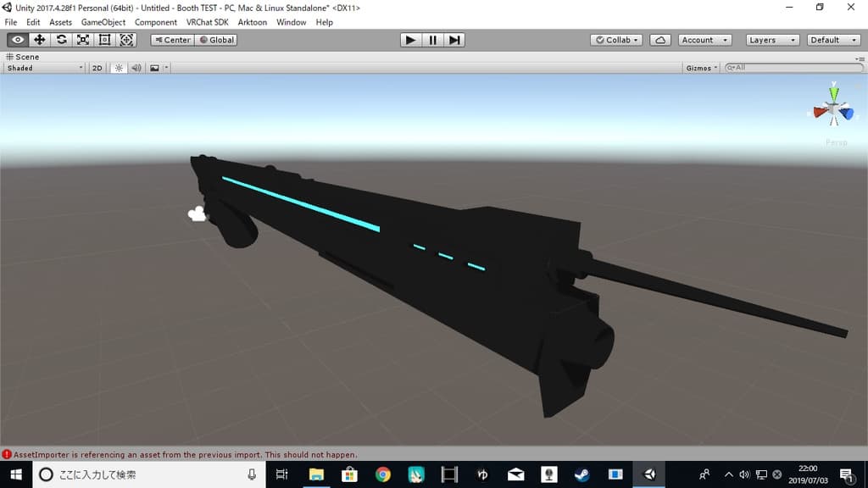Open the Gizmos dropdown
The image size is (868, 488).
(x=701, y=68)
